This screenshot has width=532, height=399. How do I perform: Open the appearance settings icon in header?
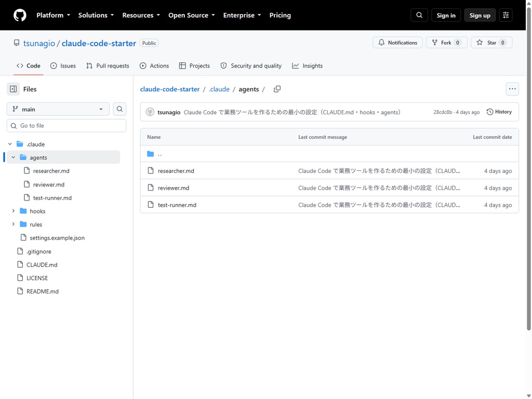(506, 15)
